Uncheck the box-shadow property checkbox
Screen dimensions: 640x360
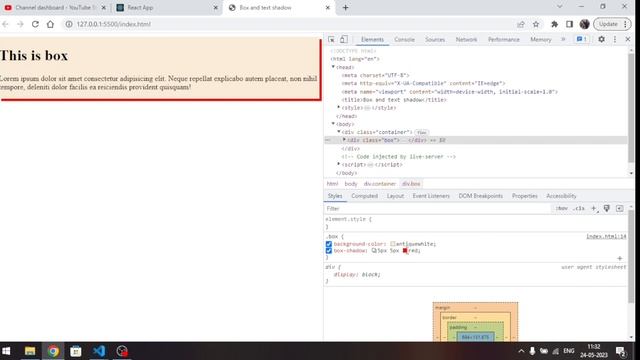click(x=329, y=251)
